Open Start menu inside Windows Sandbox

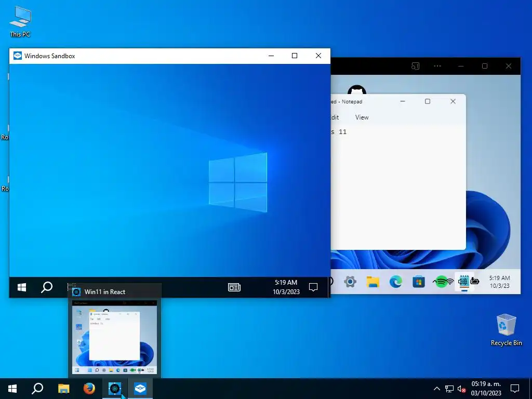coord(22,287)
